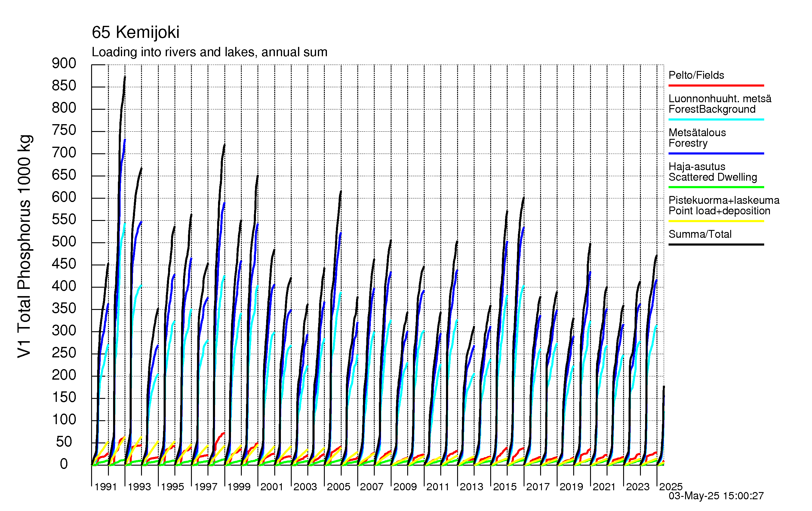Click the y-axis value 50
The width and height of the screenshot is (812, 511).
coord(64,442)
